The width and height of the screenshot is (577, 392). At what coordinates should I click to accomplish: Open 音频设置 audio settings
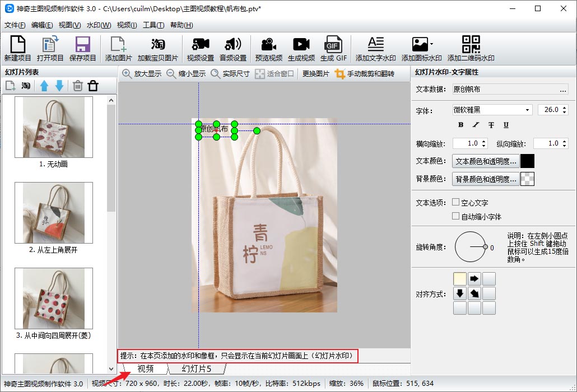pos(233,48)
